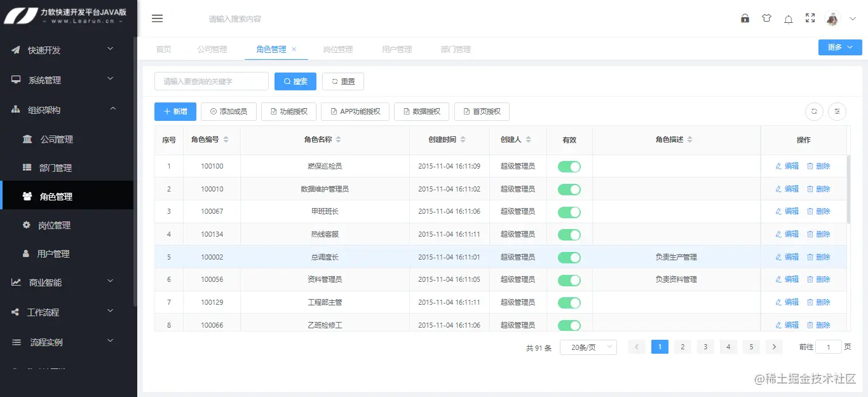Refresh the table with the circular arrows icon
This screenshot has width=868, height=397.
click(x=814, y=111)
